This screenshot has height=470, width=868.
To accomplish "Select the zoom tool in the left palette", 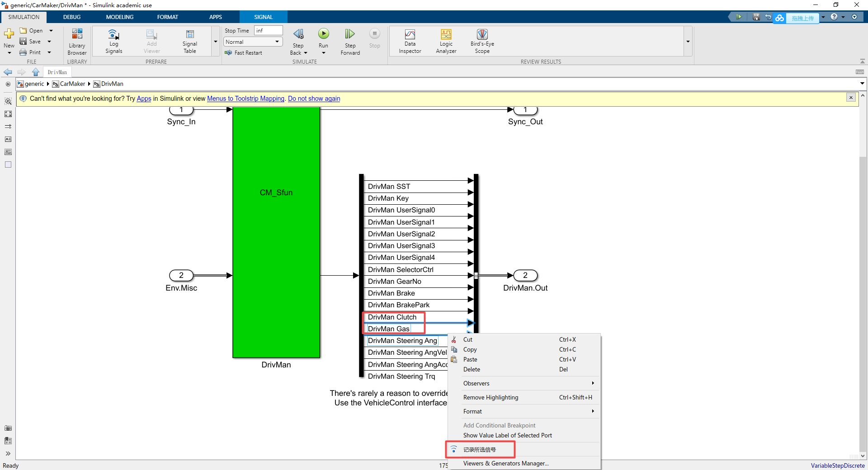I will coord(8,101).
